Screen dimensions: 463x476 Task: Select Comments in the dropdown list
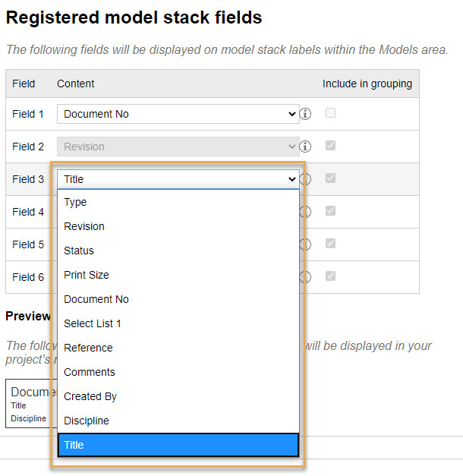click(x=178, y=372)
